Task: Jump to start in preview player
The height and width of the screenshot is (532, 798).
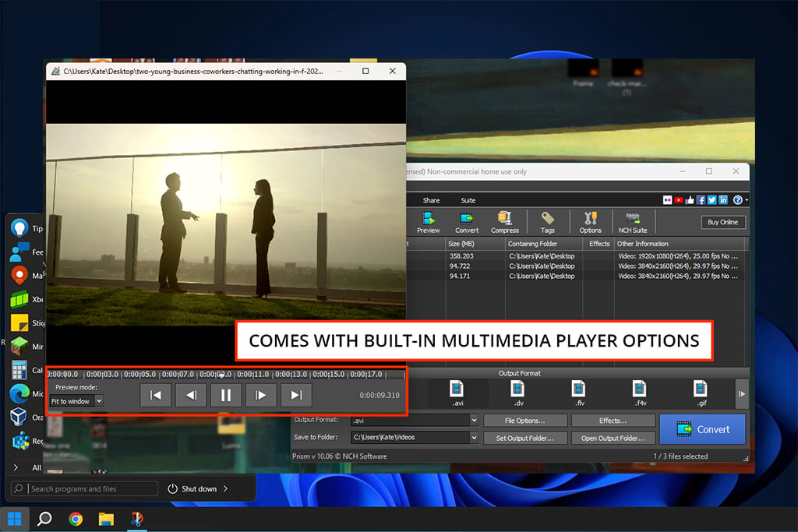Action: pyautogui.click(x=155, y=395)
